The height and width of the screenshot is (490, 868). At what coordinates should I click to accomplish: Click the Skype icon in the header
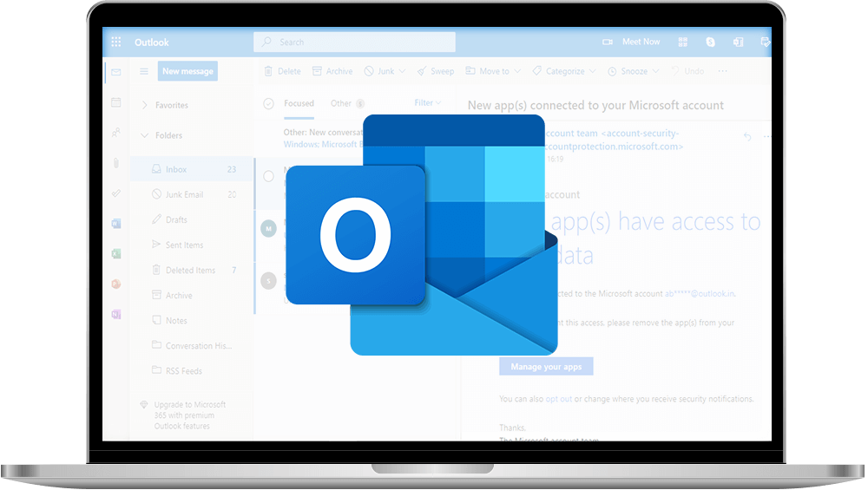coord(710,42)
